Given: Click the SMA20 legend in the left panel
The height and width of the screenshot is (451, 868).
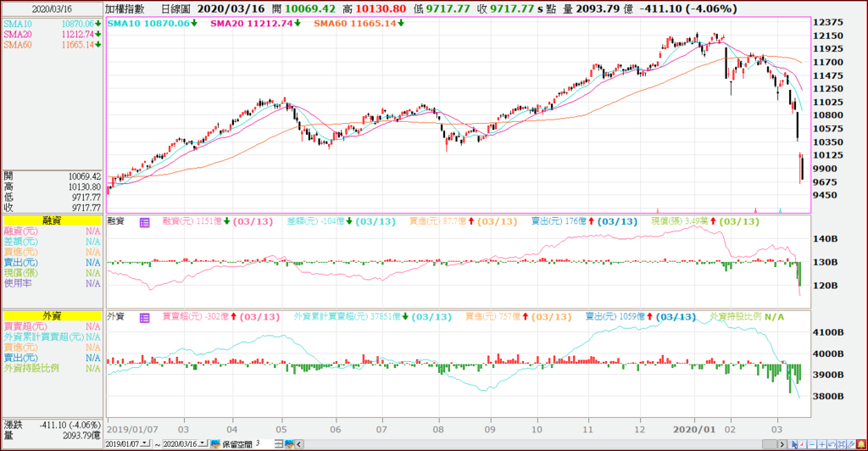Looking at the screenshot, I should pos(52,34).
